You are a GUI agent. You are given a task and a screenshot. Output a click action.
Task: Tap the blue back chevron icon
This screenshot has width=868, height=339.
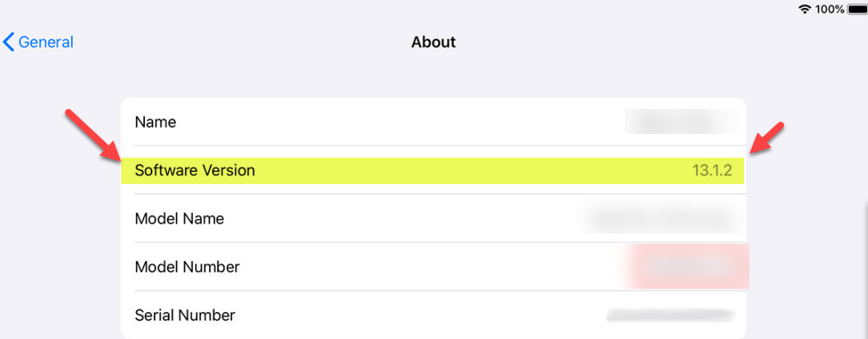pos(8,42)
